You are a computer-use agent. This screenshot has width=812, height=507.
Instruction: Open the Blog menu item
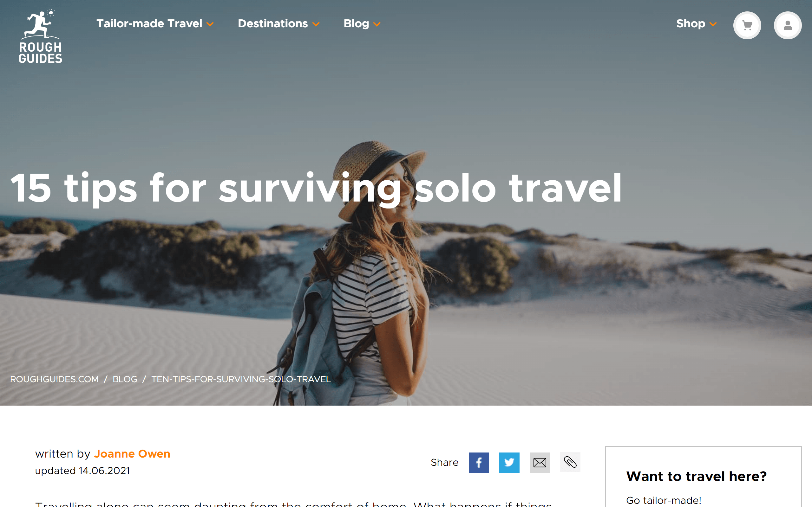[x=356, y=23]
